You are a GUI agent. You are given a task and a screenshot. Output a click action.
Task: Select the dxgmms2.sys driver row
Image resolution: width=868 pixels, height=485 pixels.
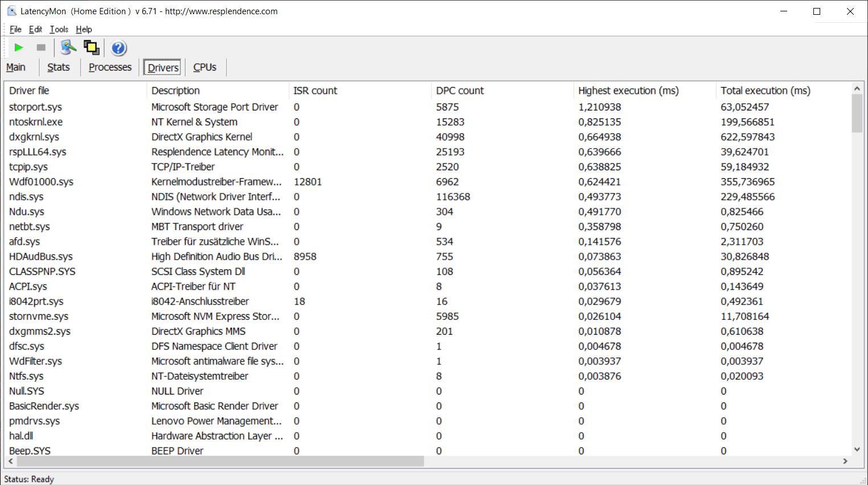coord(427,331)
